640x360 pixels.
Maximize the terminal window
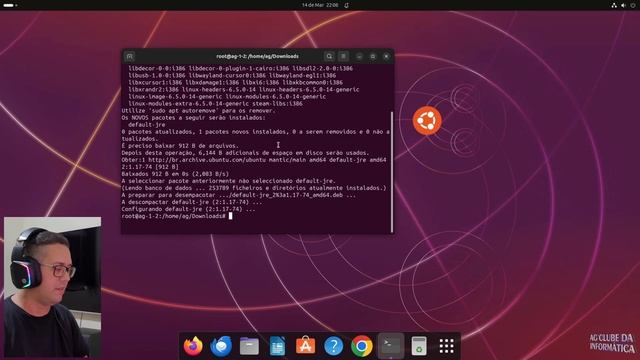point(373,56)
